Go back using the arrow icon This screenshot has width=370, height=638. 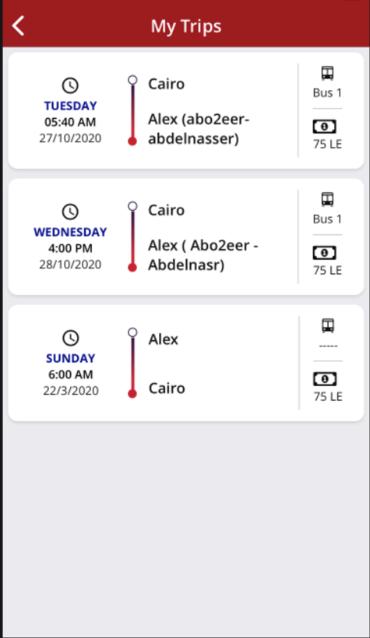point(18,26)
